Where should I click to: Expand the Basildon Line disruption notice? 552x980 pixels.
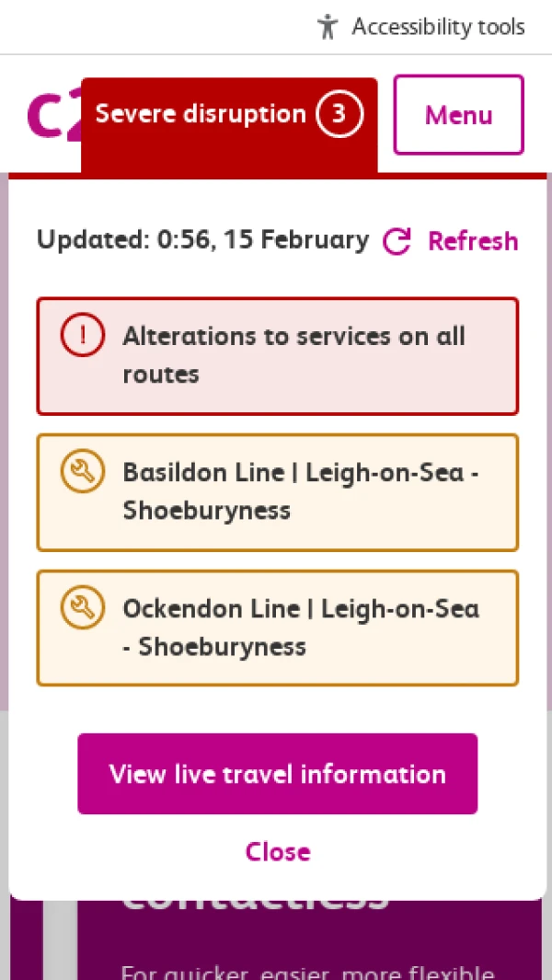tap(300, 491)
